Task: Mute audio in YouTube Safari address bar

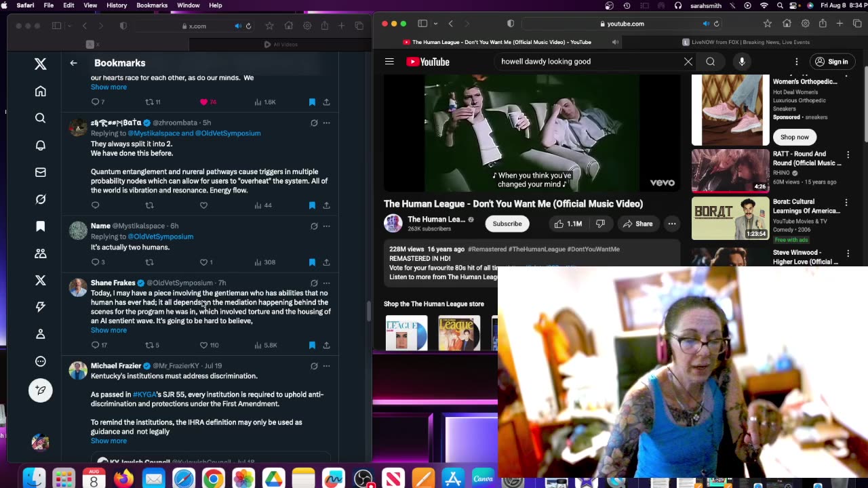Action: (706, 24)
